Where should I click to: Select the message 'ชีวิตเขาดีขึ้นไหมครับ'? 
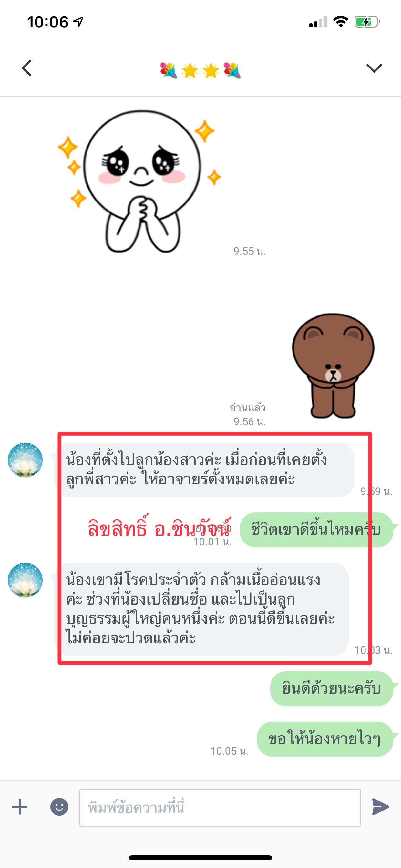(316, 530)
